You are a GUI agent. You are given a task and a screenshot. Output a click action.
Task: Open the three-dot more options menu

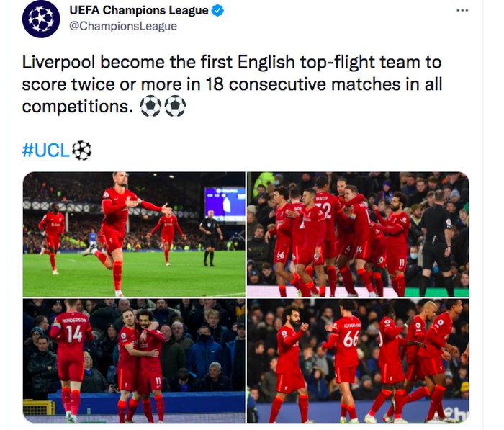click(x=462, y=10)
